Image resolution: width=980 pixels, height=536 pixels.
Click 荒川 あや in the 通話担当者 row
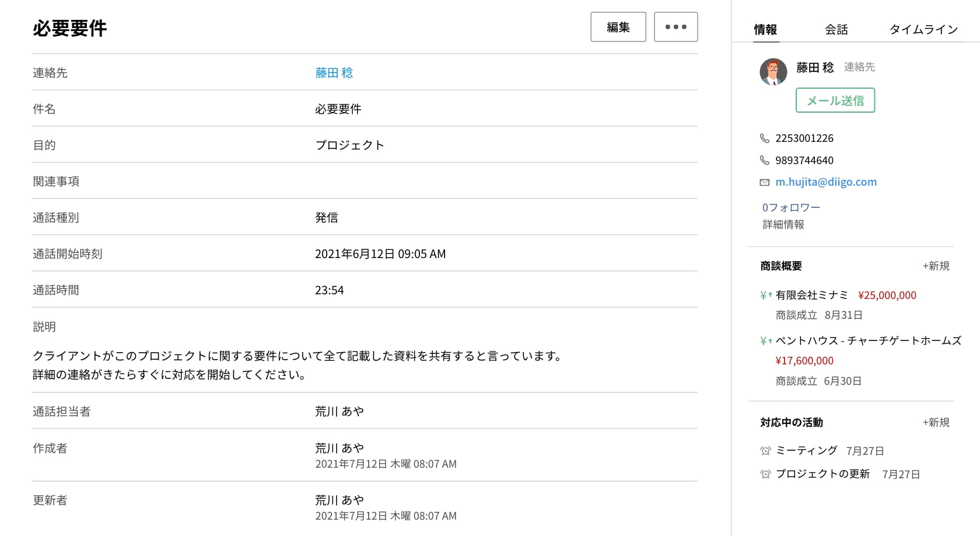[x=339, y=412]
